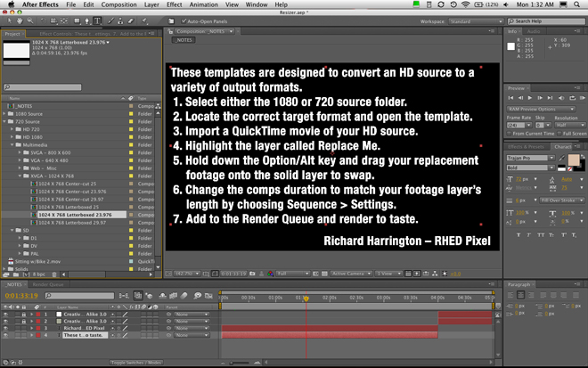Hide layer 2 using its eye icon
This screenshot has height=368, width=588.
tap(5, 322)
